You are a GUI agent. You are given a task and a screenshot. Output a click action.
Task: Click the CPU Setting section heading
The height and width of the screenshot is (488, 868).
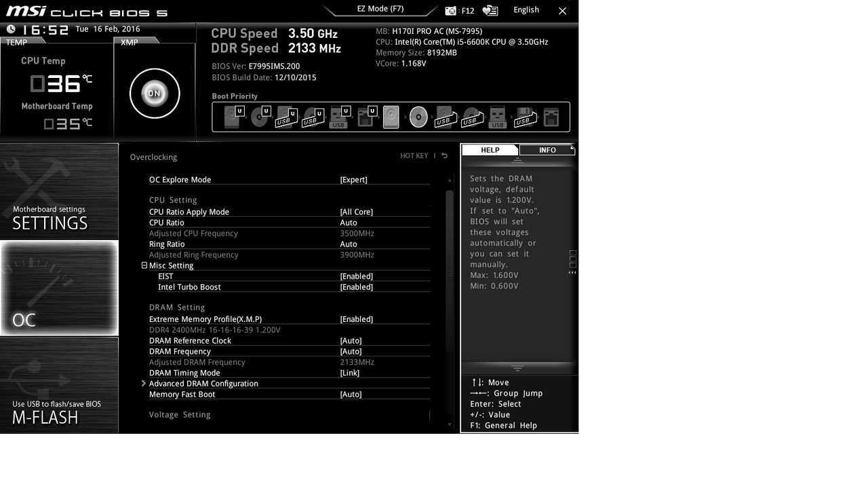173,201
